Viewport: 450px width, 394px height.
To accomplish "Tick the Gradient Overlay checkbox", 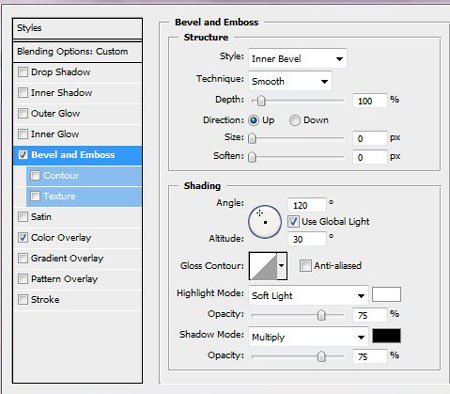I will pos(23,258).
